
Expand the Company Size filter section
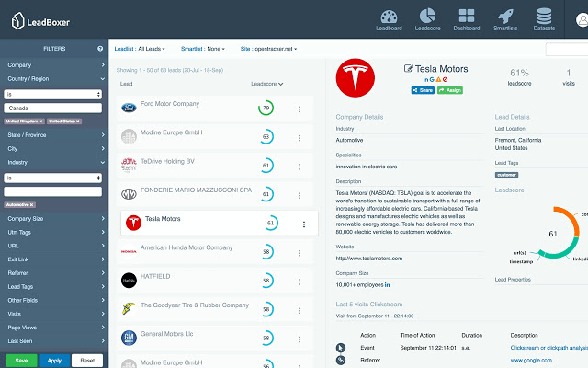[x=54, y=219]
